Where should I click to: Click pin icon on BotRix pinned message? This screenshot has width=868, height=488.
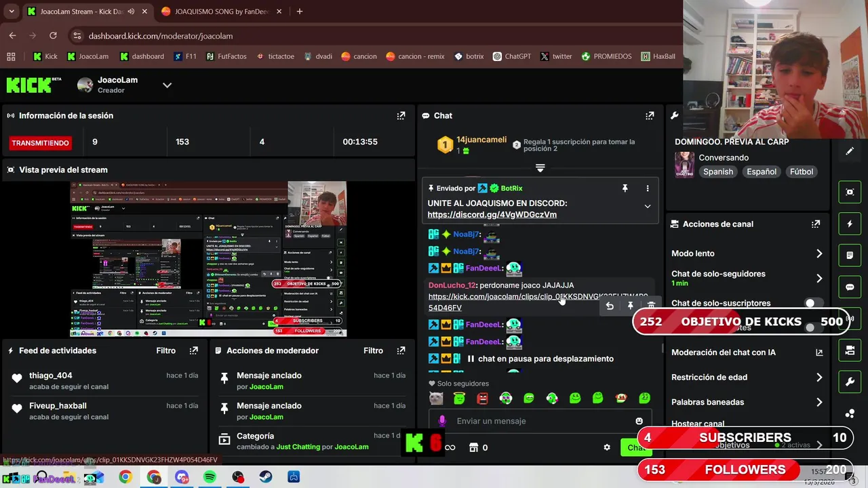[x=625, y=188]
